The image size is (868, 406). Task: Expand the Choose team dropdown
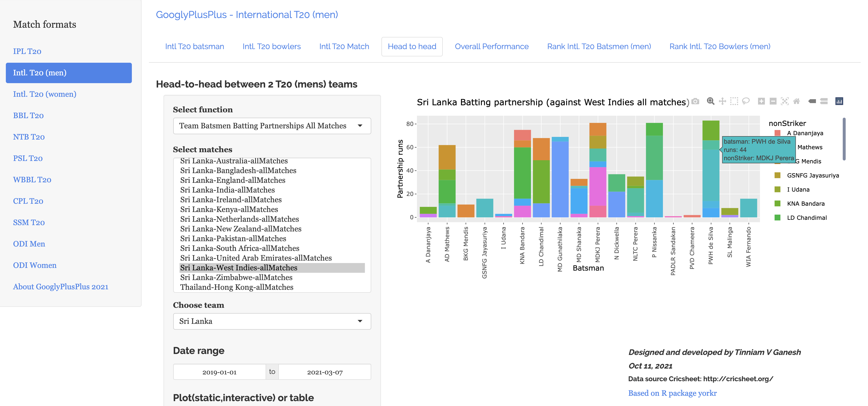pyautogui.click(x=271, y=321)
